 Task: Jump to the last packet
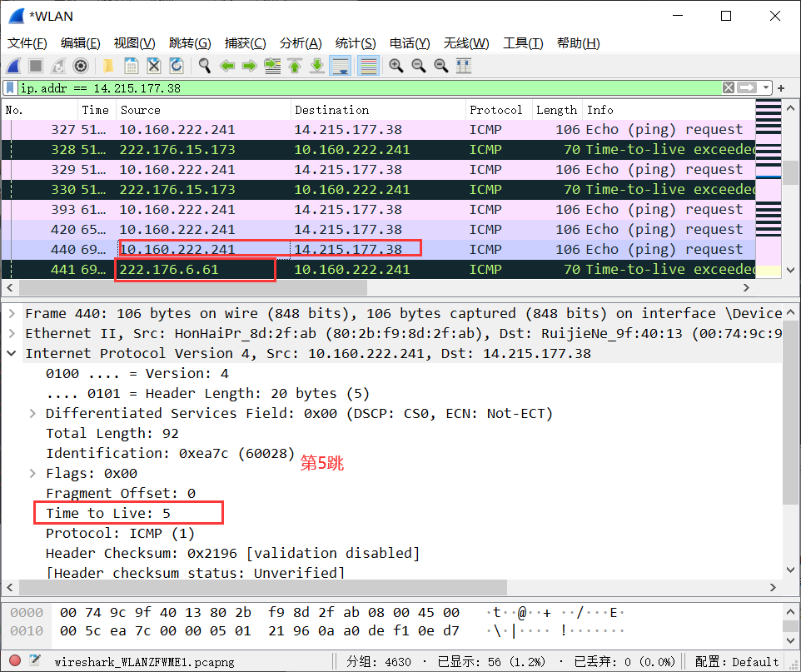pos(317,66)
